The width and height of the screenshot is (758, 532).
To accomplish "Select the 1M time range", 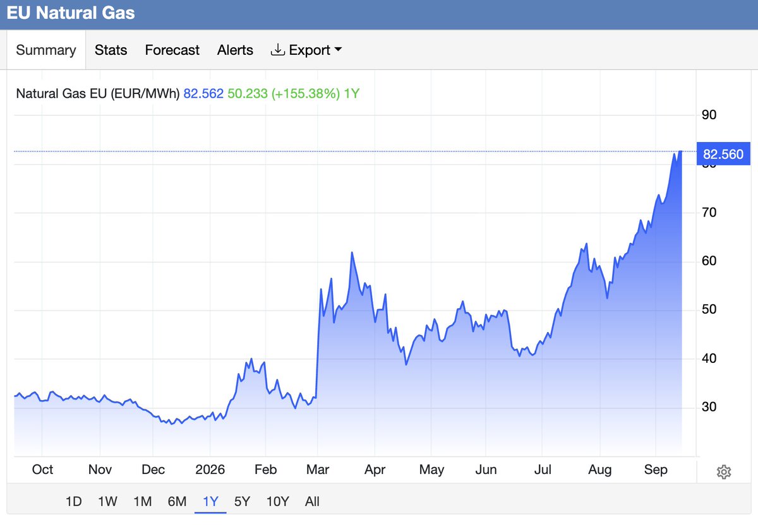I will pyautogui.click(x=142, y=502).
